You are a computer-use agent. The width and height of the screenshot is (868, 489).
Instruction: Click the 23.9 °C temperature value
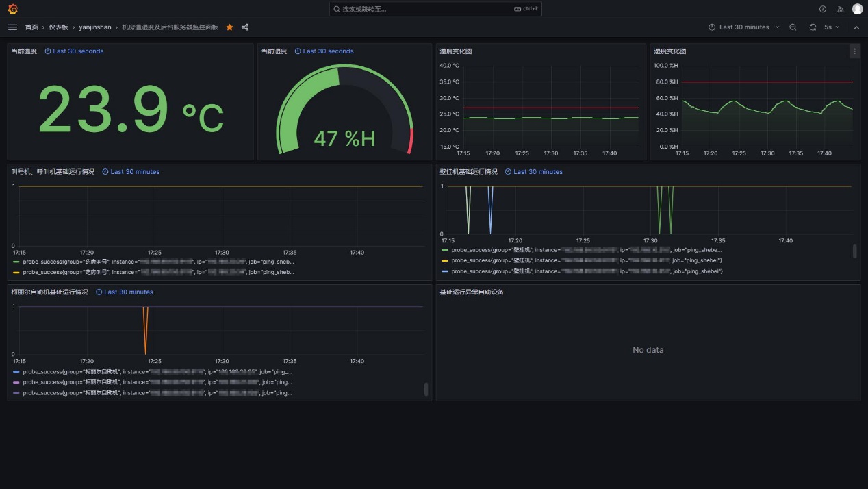point(130,110)
